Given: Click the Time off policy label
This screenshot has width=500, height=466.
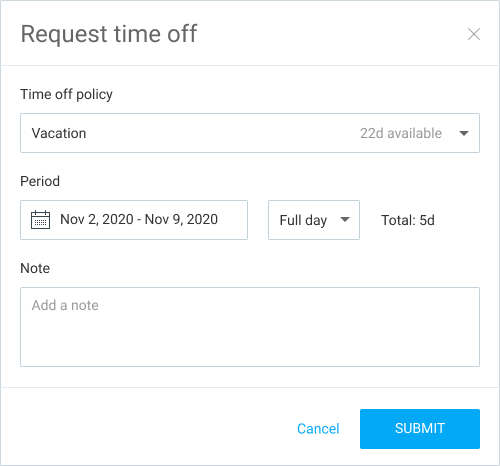Looking at the screenshot, I should pyautogui.click(x=66, y=94).
